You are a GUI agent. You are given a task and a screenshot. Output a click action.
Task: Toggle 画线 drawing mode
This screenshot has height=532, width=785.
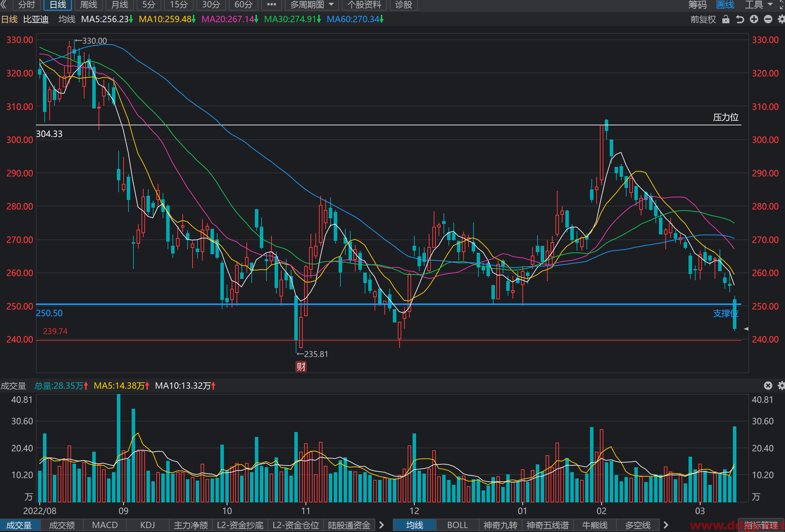coord(725,5)
